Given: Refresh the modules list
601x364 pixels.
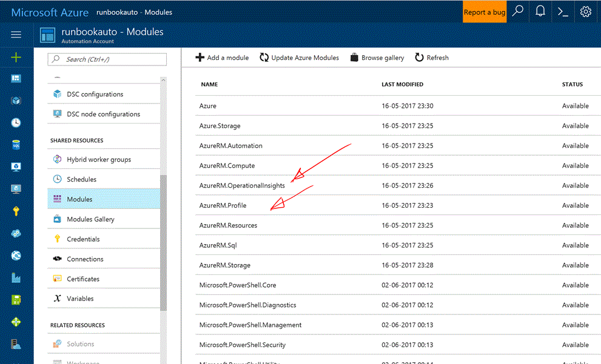Looking at the screenshot, I should click(x=432, y=58).
